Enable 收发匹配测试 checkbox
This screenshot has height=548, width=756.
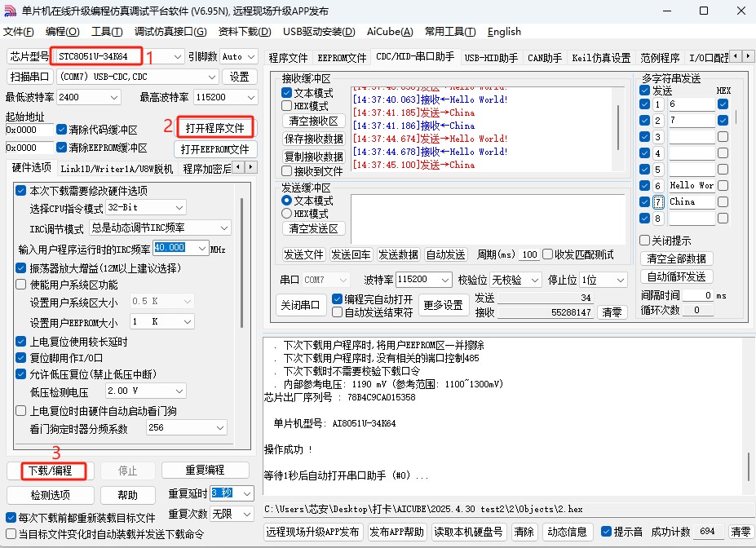tap(548, 254)
